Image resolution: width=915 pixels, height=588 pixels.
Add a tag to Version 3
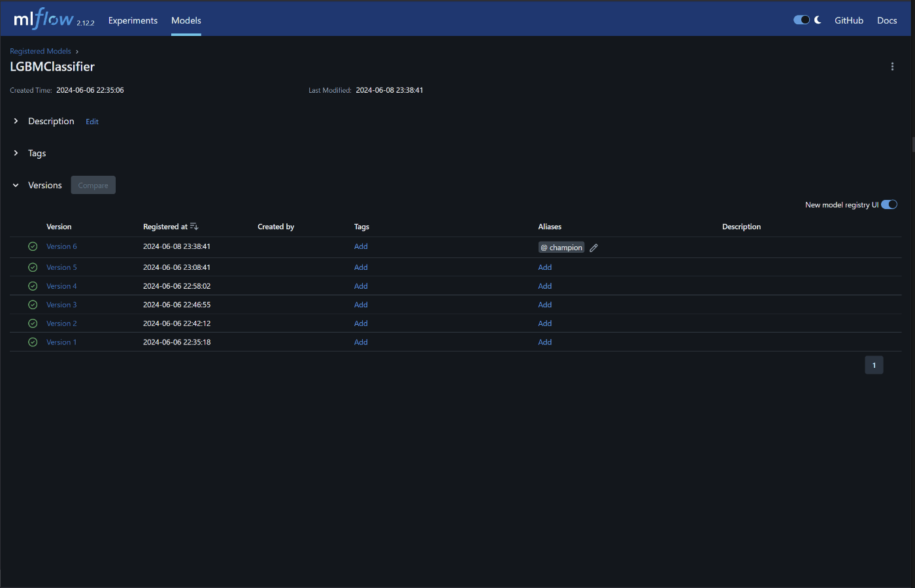tap(361, 304)
